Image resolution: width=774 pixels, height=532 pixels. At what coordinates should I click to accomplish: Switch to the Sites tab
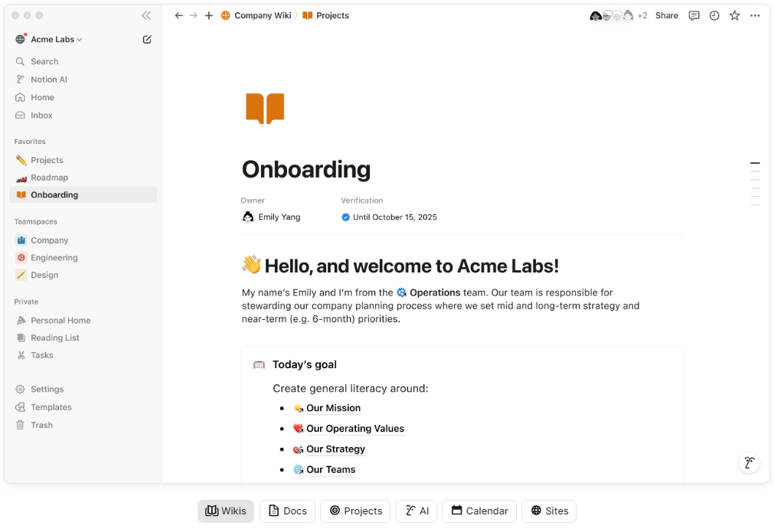pos(549,511)
